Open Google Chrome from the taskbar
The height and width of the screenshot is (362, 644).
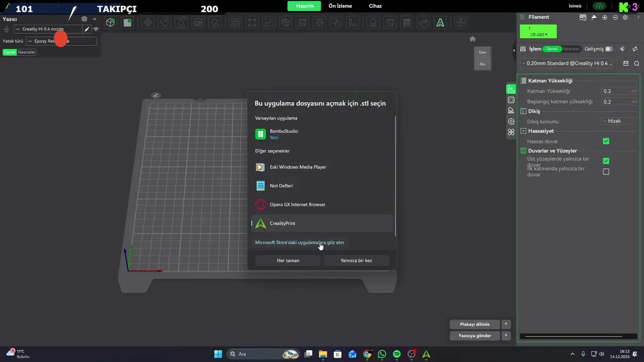coord(367,354)
